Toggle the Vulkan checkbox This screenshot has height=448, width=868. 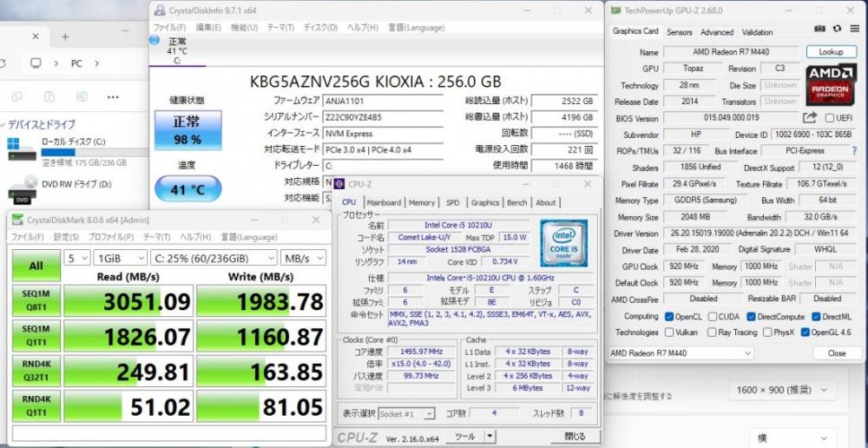[669, 333]
